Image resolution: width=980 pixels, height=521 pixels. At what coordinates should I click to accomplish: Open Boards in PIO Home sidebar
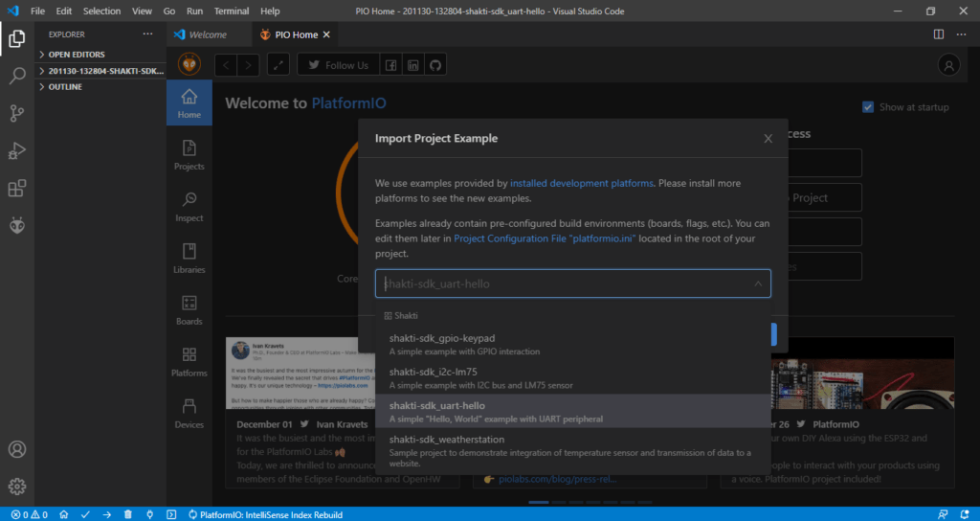click(189, 310)
